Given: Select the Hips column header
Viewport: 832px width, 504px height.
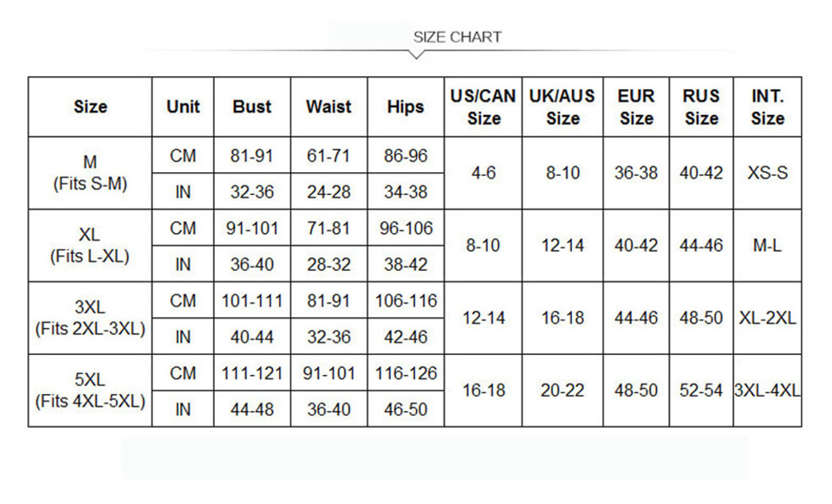Looking at the screenshot, I should tap(406, 107).
